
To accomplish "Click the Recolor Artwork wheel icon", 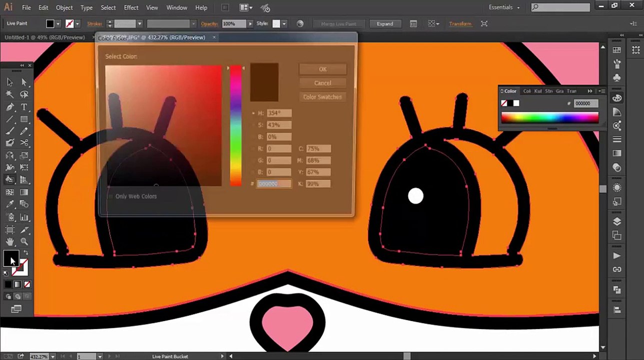I will point(300,23).
